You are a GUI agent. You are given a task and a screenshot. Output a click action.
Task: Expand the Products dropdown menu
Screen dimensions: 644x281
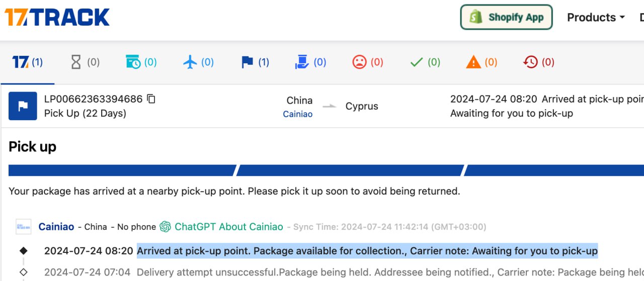[x=596, y=17]
